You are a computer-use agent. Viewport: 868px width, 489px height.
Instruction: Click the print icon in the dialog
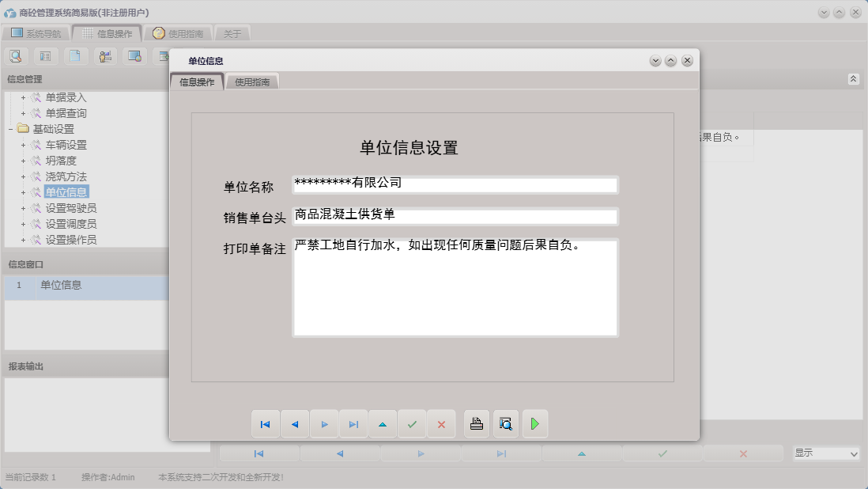tap(477, 423)
